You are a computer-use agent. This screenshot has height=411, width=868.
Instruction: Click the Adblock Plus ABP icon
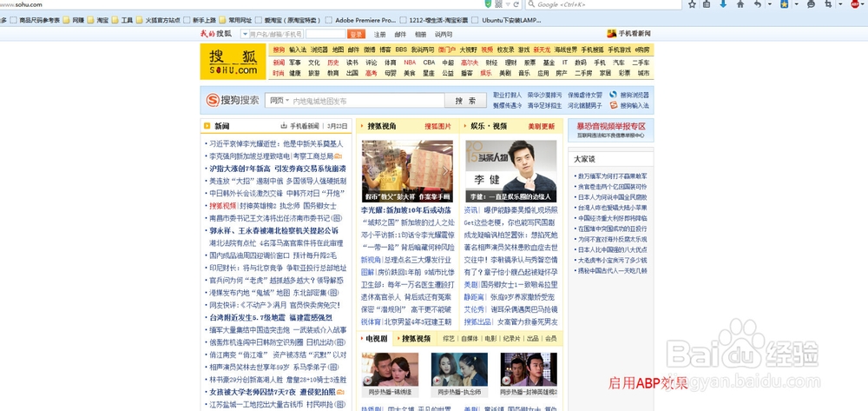click(855, 4)
